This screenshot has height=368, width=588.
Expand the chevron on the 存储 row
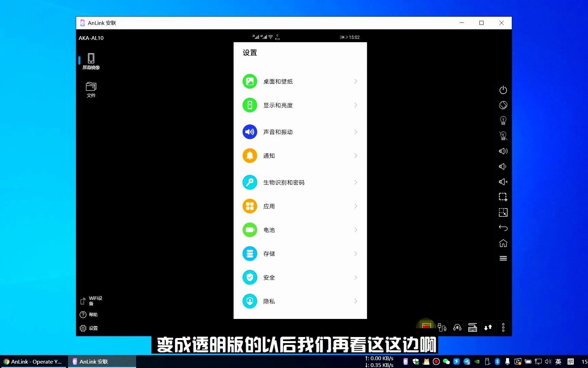point(356,254)
